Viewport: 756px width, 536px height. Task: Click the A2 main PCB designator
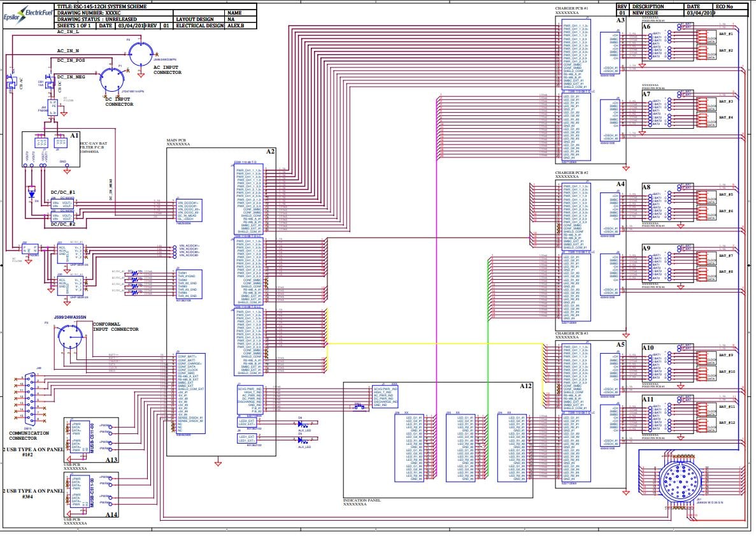coord(270,152)
